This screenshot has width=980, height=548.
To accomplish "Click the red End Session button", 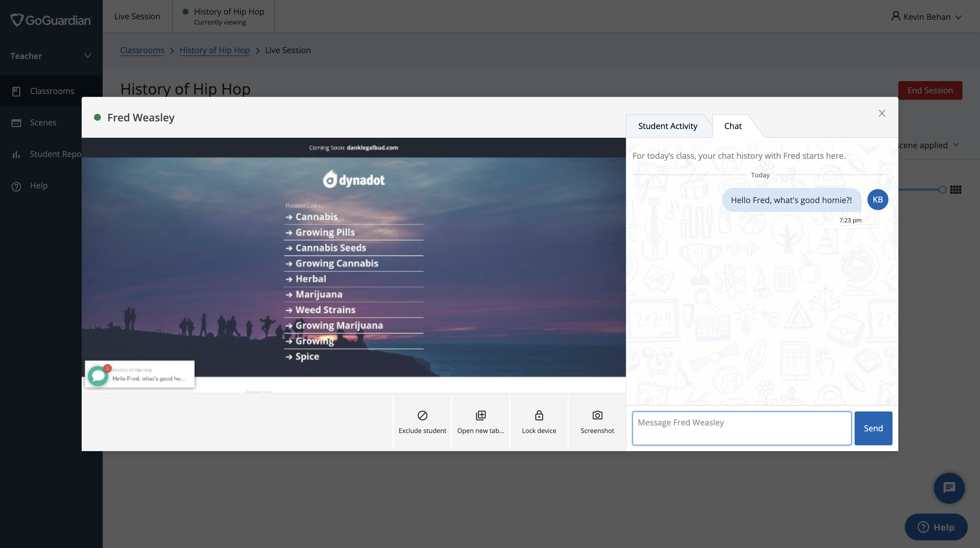I will pos(930,90).
